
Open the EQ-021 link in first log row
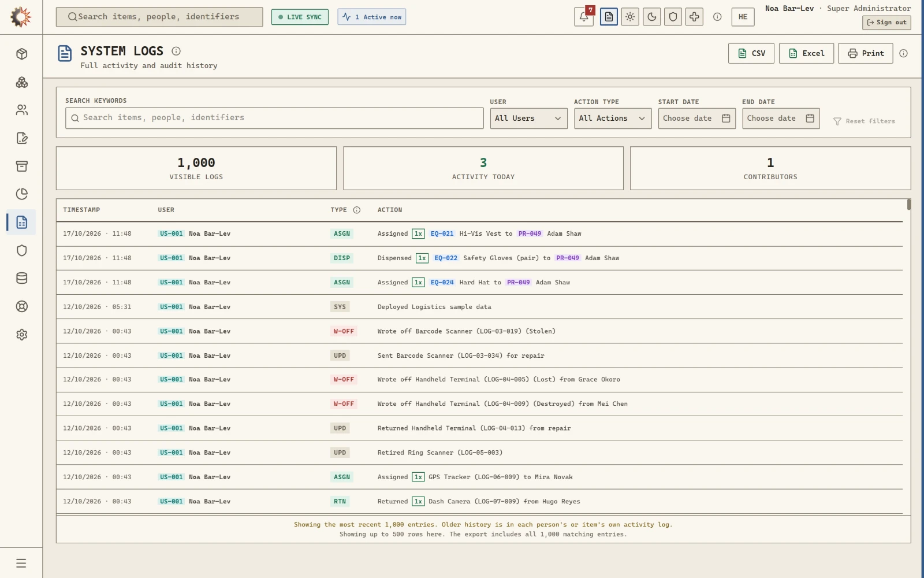click(442, 234)
